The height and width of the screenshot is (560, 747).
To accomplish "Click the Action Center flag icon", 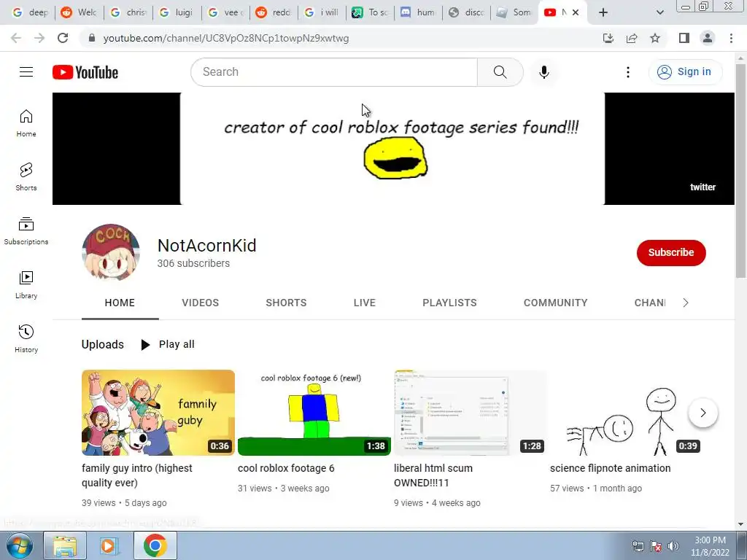I will click(656, 546).
